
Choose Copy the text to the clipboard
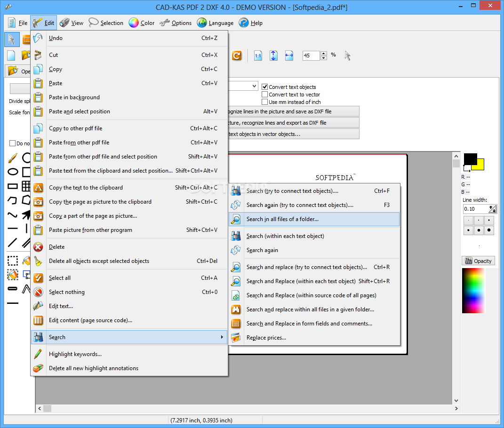tap(129, 188)
